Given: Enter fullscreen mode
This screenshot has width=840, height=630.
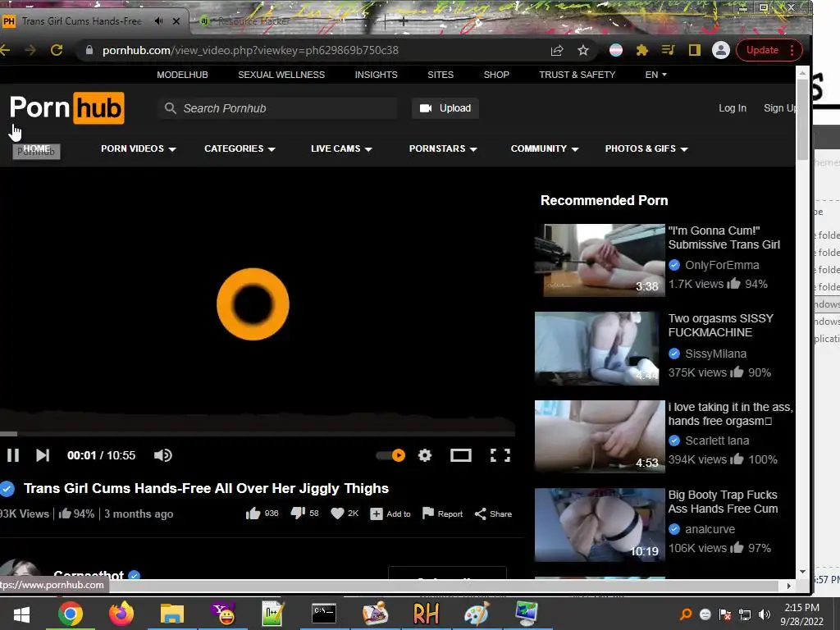Looking at the screenshot, I should (x=500, y=455).
